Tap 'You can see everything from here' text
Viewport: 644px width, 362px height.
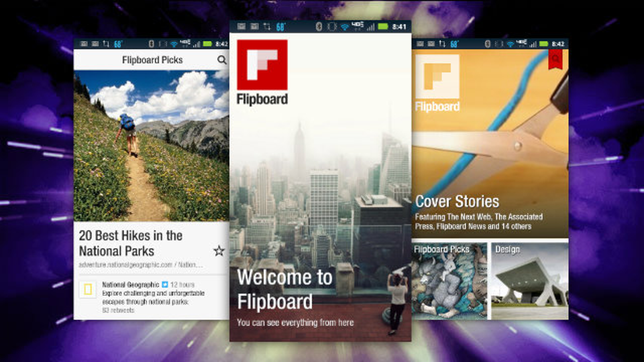tap(295, 323)
